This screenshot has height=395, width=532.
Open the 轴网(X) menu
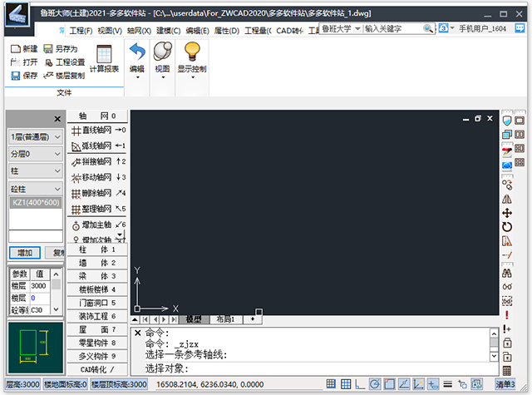tap(139, 31)
